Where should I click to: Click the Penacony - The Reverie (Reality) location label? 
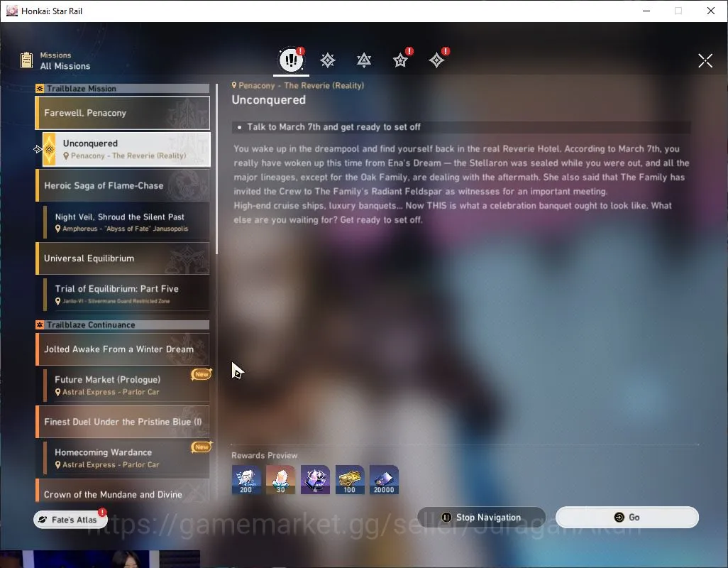click(x=298, y=85)
